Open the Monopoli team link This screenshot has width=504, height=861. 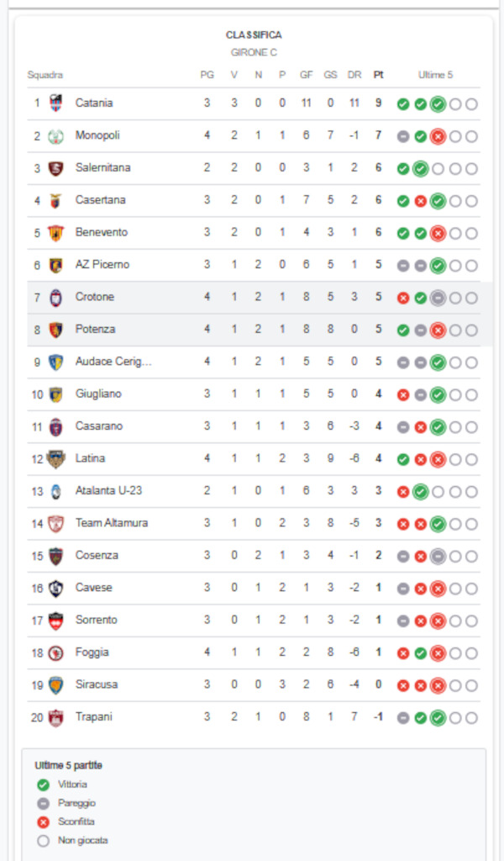tap(97, 135)
